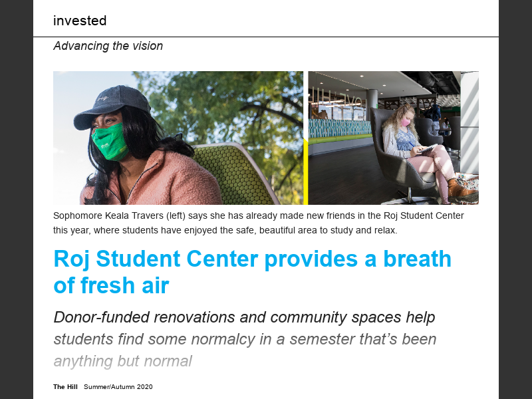The height and width of the screenshot is (399, 532).
Task: Click the caption line "this year, where students have enjoyed"
Action: (x=225, y=230)
